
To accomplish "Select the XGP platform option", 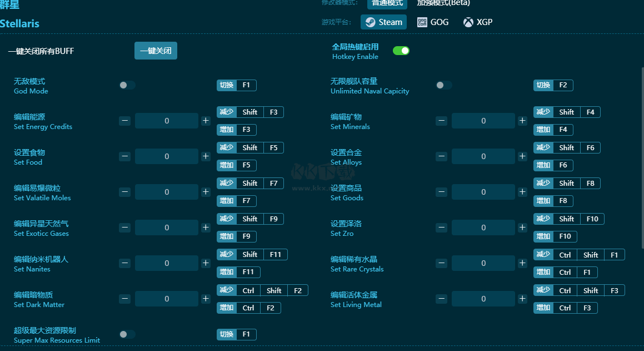I will click(478, 22).
